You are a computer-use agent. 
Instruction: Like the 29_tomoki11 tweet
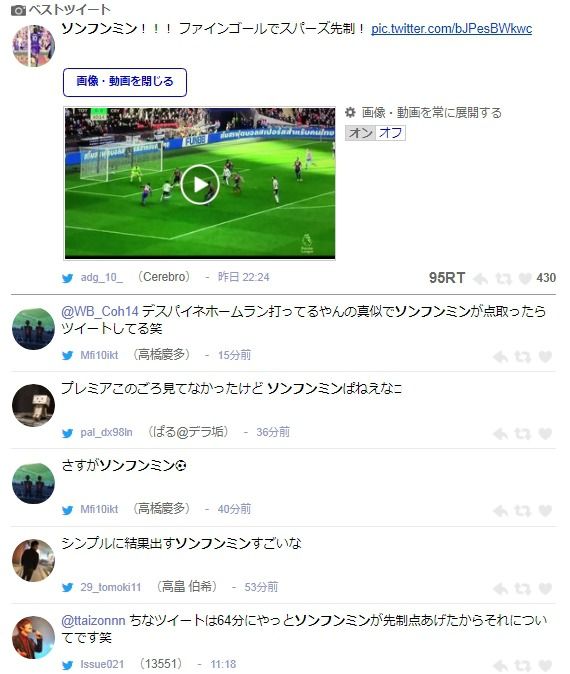pyautogui.click(x=545, y=588)
